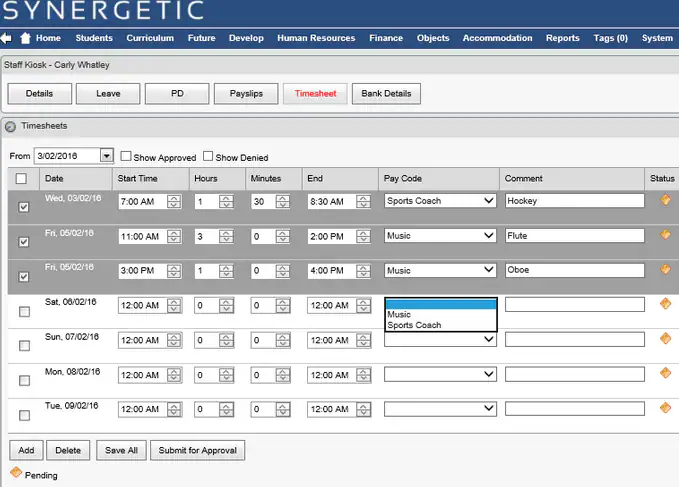Increase hours stepper in Hockey row
679x487 pixels.
pyautogui.click(x=227, y=197)
